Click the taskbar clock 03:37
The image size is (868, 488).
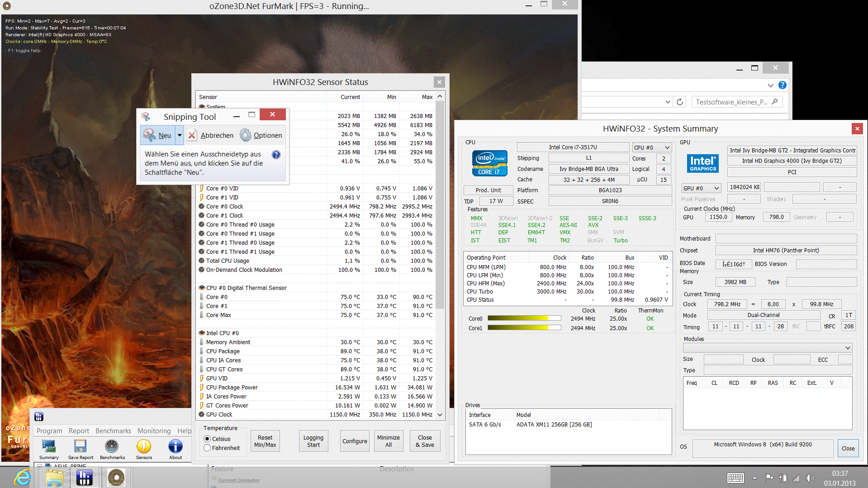point(840,474)
